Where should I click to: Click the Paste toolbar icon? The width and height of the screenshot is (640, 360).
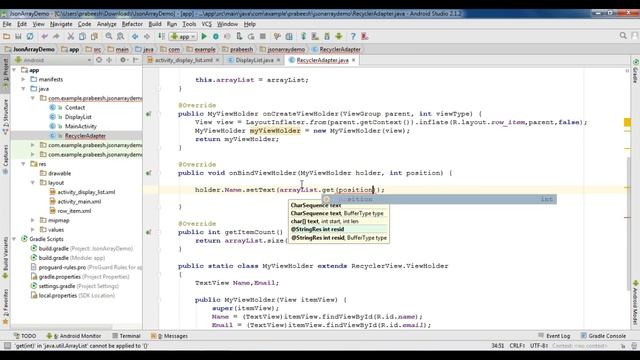[x=94, y=36]
